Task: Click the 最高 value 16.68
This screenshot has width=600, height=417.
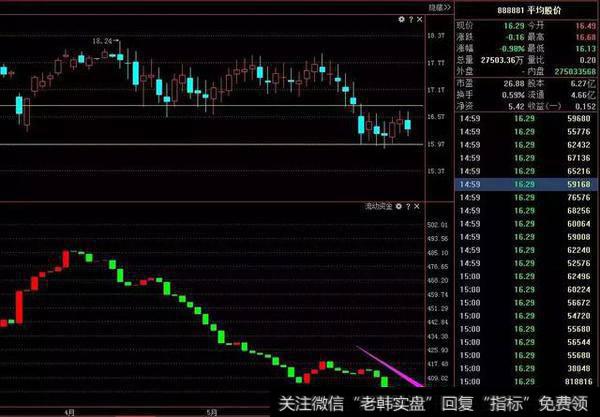Action: (586, 37)
